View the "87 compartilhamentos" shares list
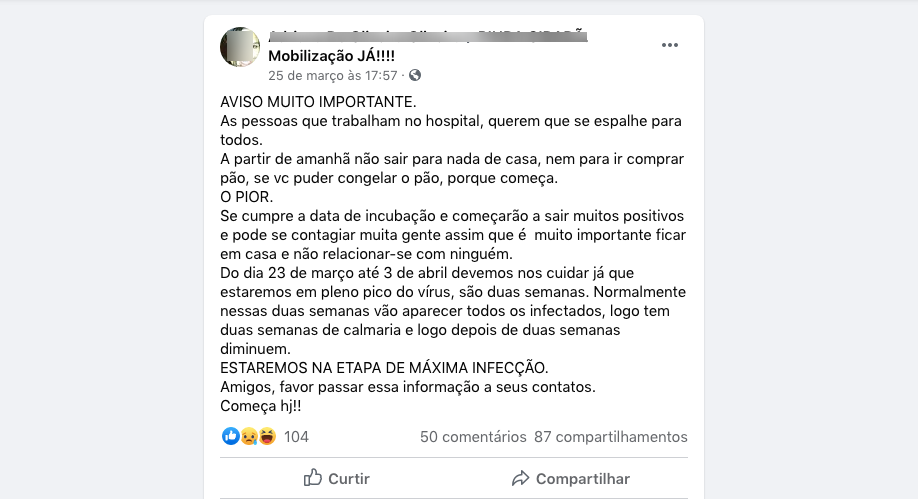The height and width of the screenshot is (499, 918). click(x=611, y=437)
